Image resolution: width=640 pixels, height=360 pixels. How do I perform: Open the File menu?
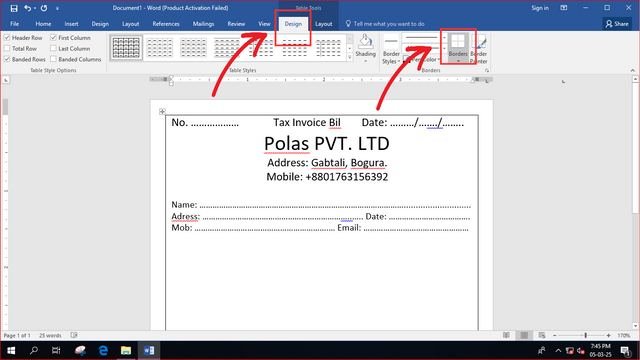(14, 24)
